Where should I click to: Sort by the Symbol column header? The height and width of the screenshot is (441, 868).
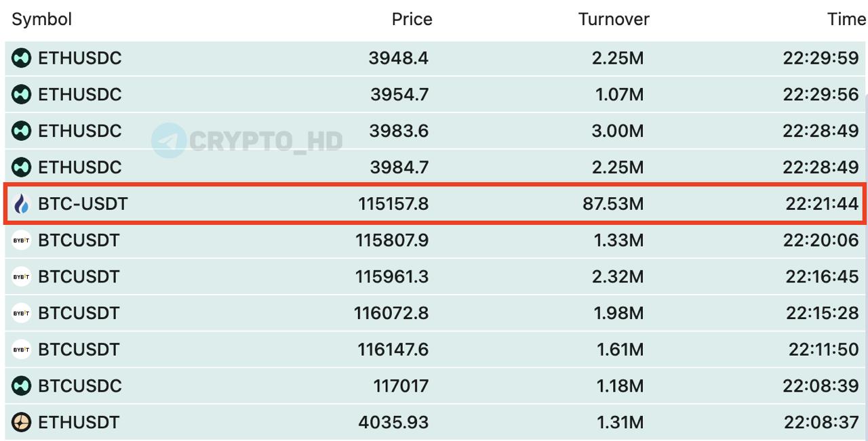41,20
